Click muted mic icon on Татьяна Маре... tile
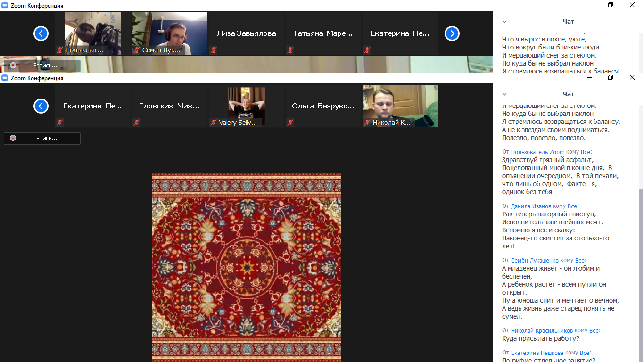This screenshot has width=644, height=362. [x=290, y=50]
